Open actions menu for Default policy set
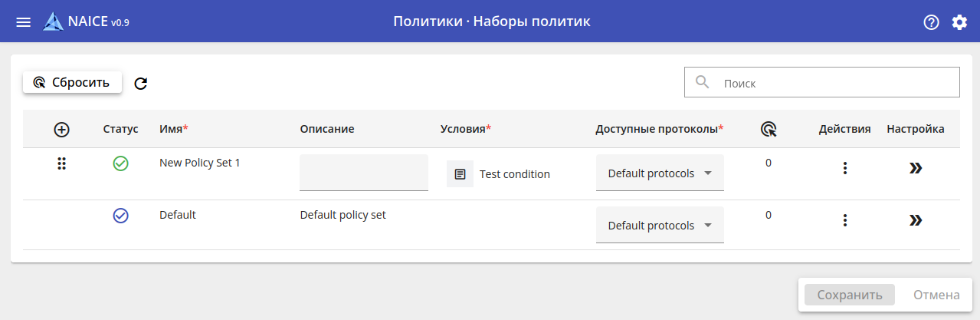 (x=844, y=220)
